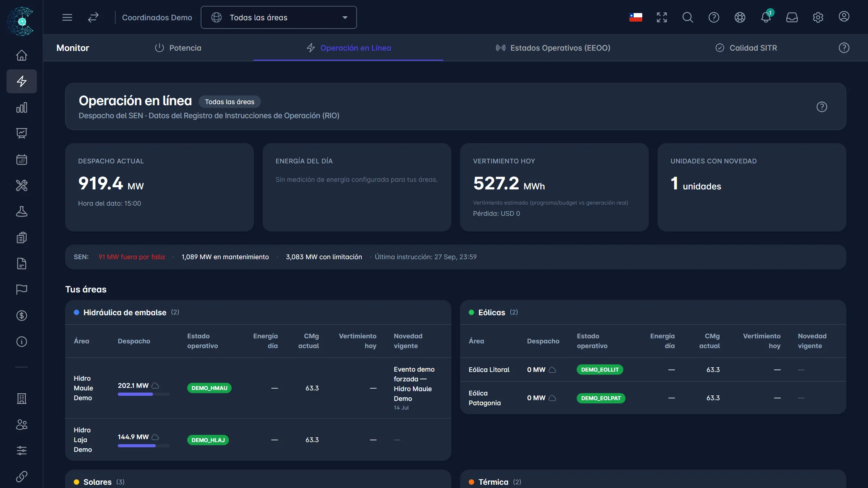Click Hidro Maule Demo dispatch progress bar

(x=144, y=394)
